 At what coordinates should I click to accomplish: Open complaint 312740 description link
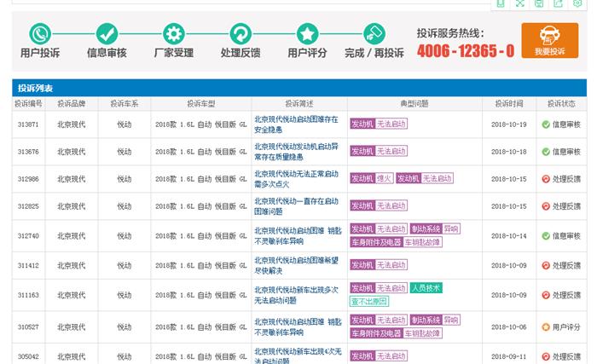coord(298,236)
